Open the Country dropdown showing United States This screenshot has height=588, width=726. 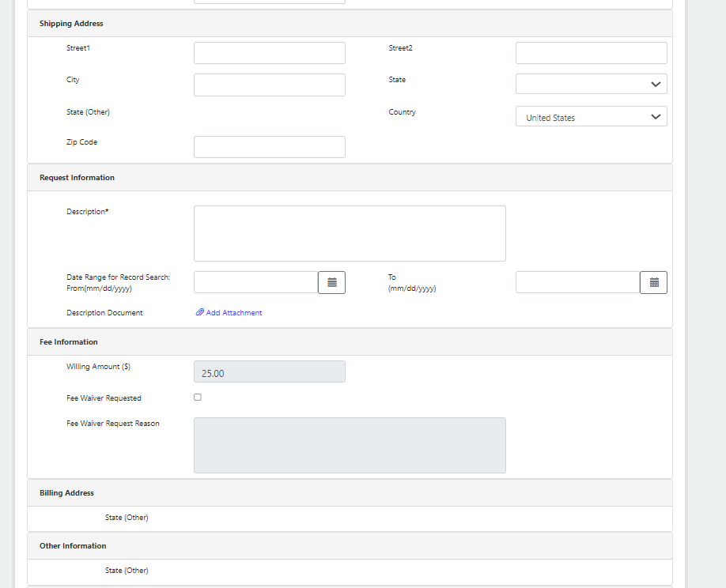(591, 117)
